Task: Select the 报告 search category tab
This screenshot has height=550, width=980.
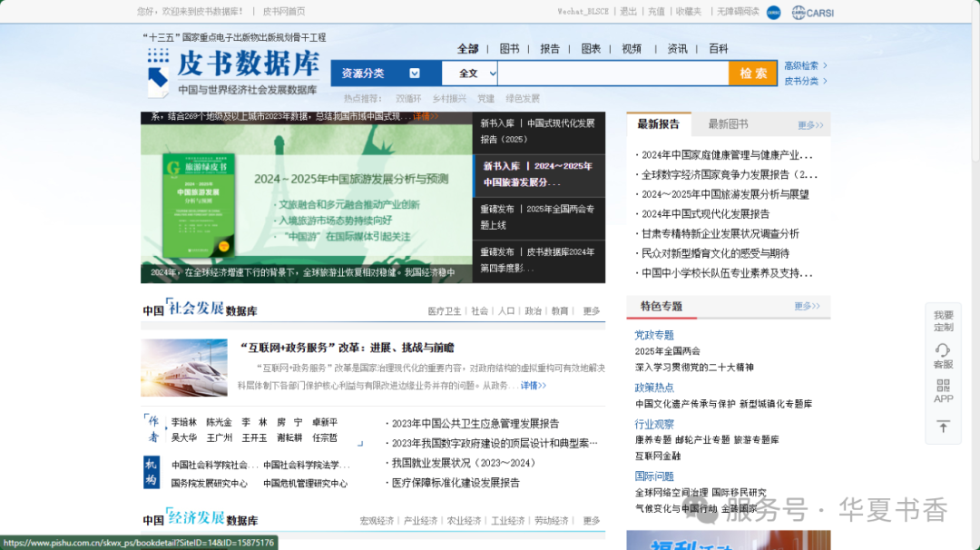Action: (550, 49)
